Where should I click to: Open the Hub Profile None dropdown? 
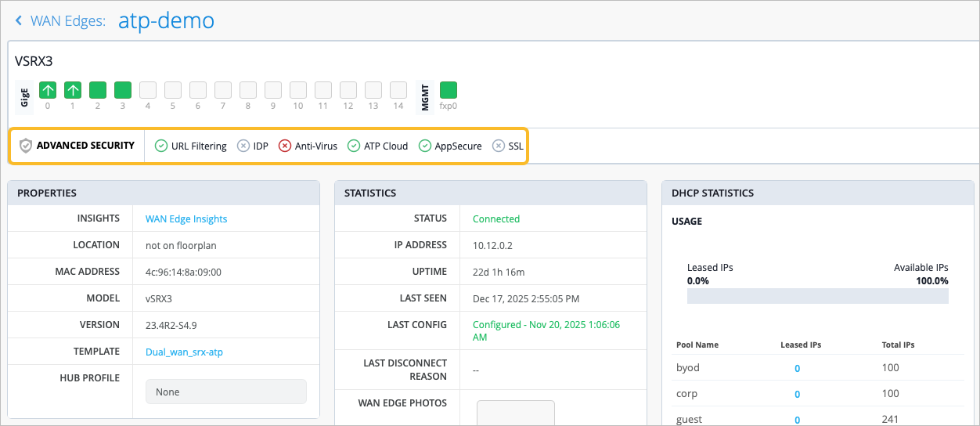(226, 392)
